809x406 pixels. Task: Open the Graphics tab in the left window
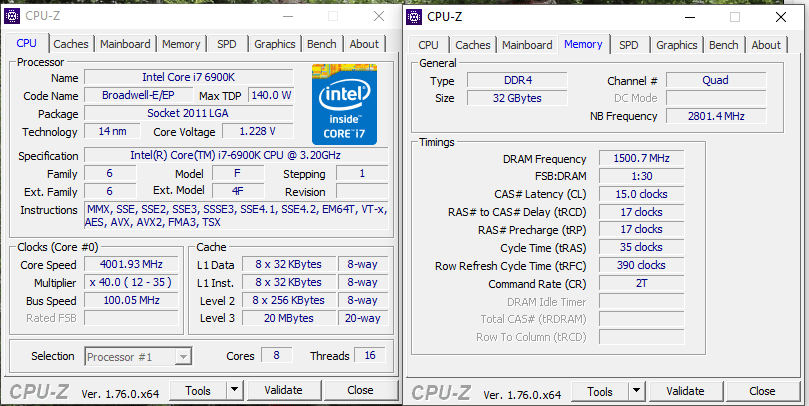[274, 44]
